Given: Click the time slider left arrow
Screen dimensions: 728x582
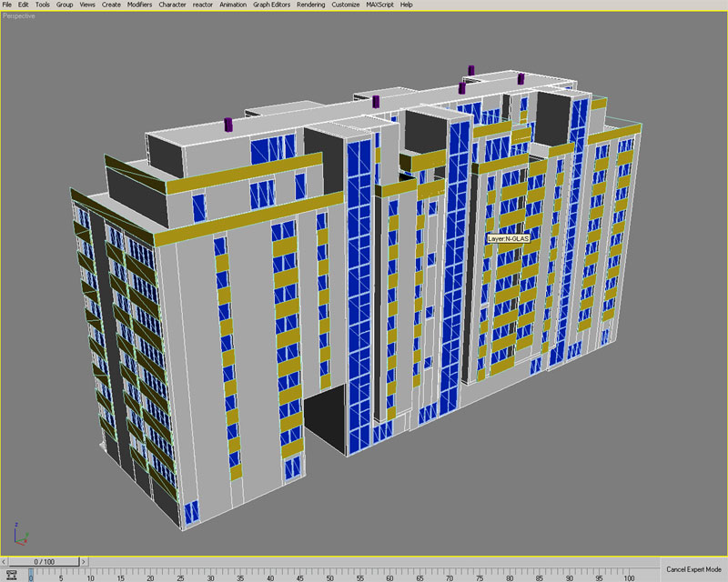Looking at the screenshot, I should (4, 562).
